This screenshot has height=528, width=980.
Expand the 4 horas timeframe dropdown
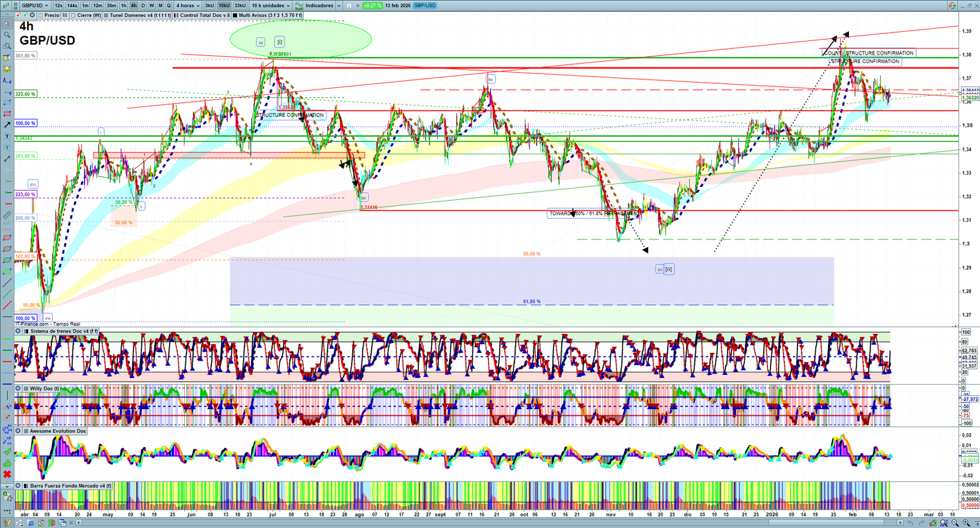click(187, 6)
